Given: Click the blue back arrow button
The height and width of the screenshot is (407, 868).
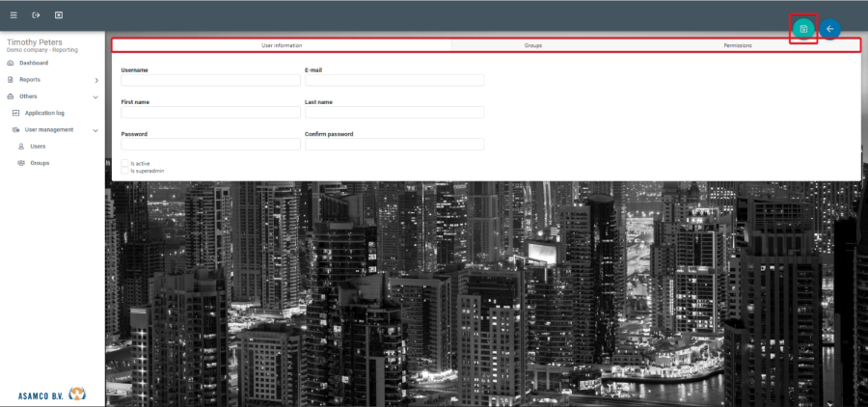Looking at the screenshot, I should (x=829, y=29).
